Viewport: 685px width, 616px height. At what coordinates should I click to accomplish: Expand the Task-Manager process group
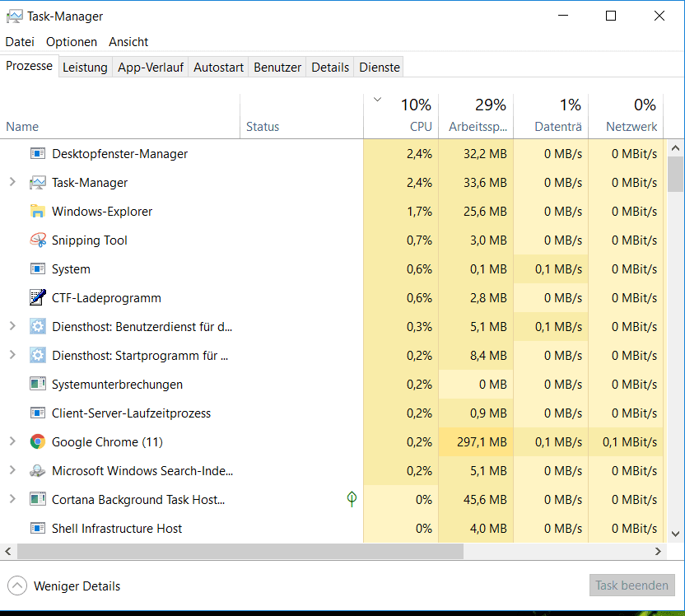(x=12, y=182)
